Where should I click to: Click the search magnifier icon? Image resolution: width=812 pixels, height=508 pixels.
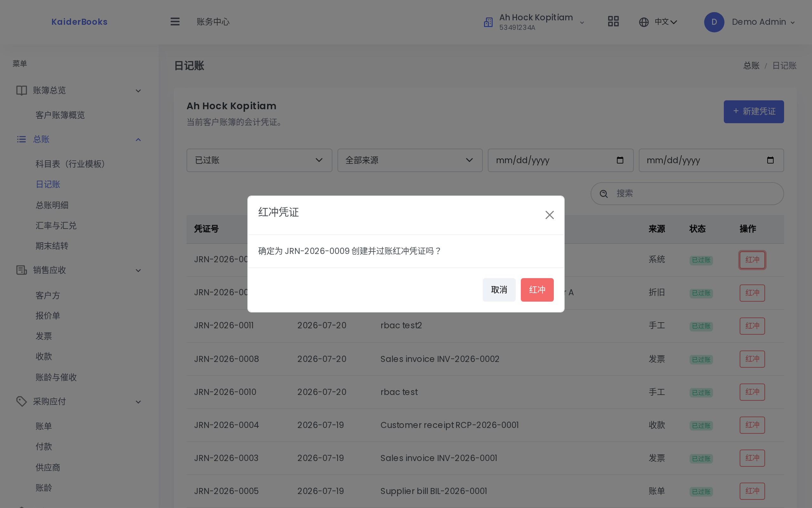tap(604, 194)
